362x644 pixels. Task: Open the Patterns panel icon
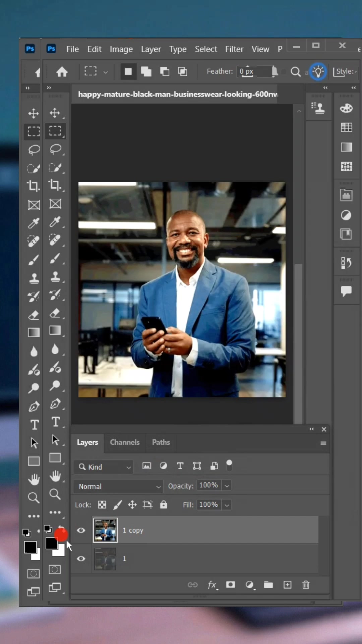(346, 166)
